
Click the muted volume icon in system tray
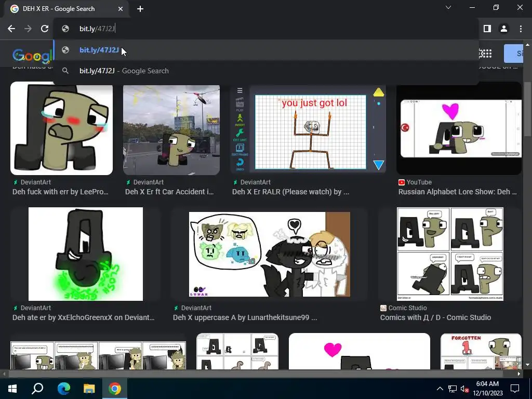pyautogui.click(x=465, y=389)
